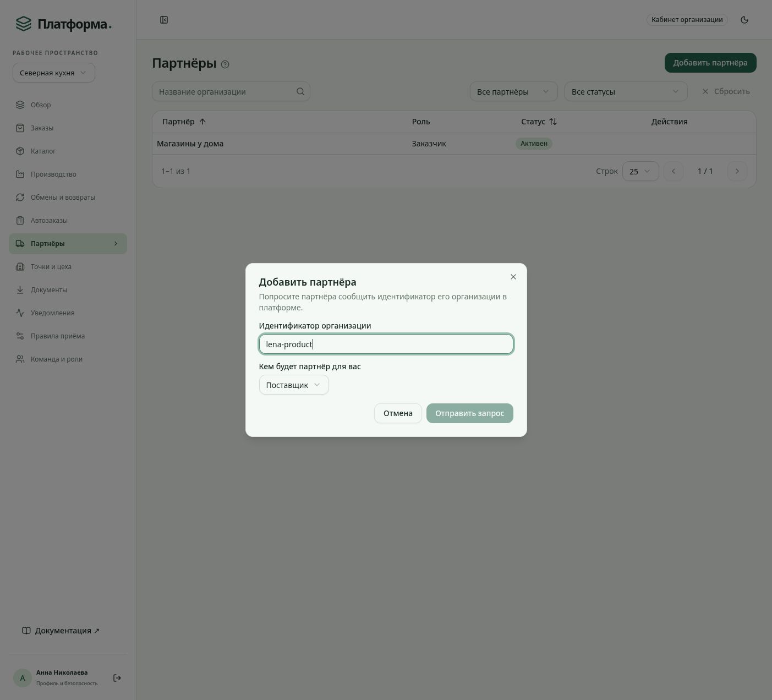Open the Поставщик role dropdown in dialog
The height and width of the screenshot is (700, 772).
click(294, 385)
